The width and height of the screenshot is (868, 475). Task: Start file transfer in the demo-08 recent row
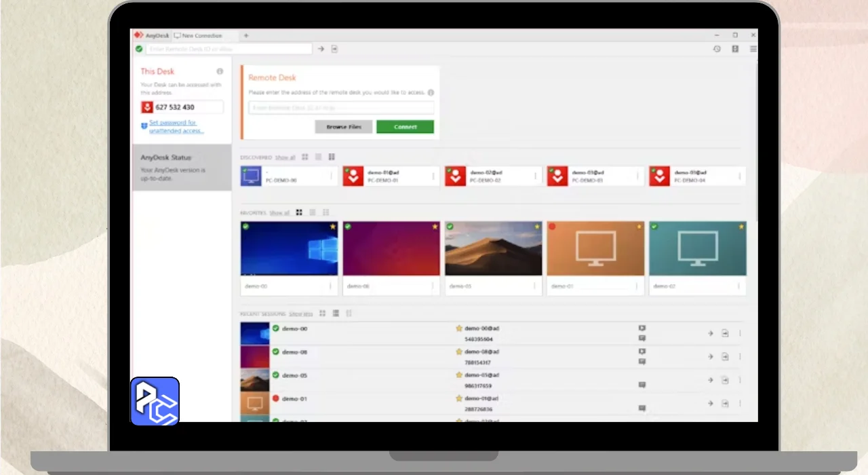click(x=725, y=356)
